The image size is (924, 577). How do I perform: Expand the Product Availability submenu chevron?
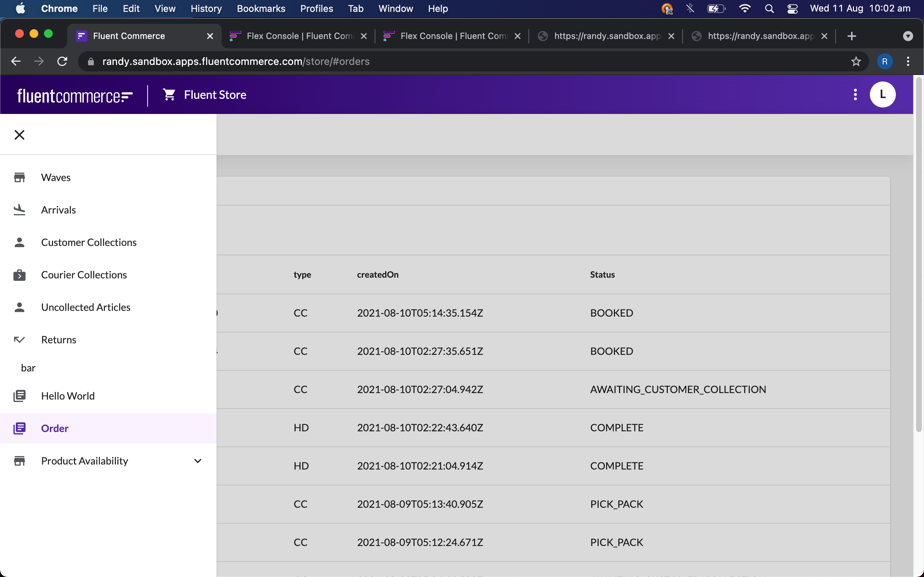coord(198,461)
